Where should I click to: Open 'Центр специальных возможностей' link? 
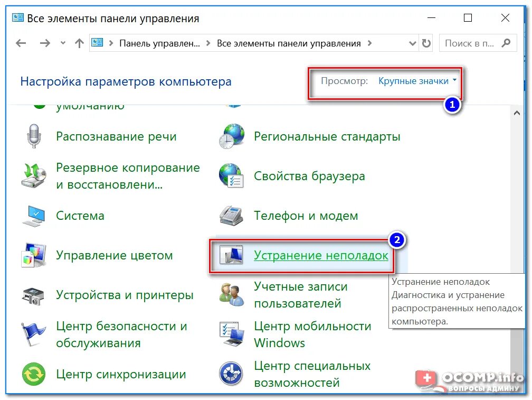pos(312,374)
